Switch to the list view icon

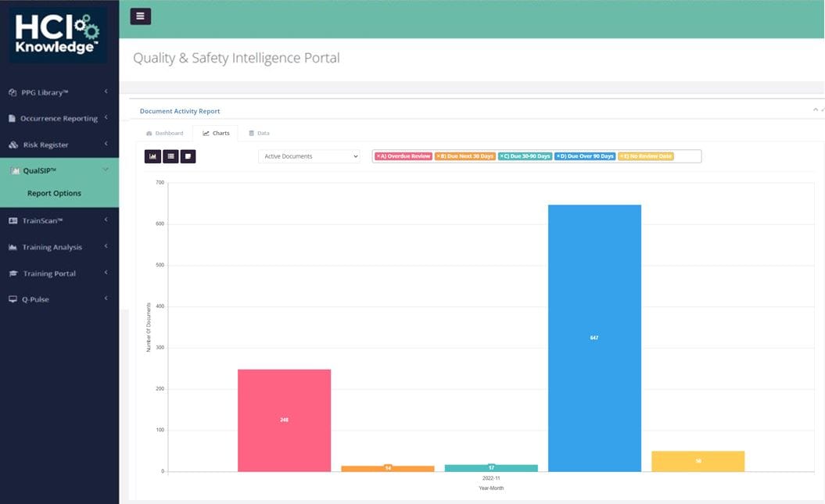[x=170, y=156]
